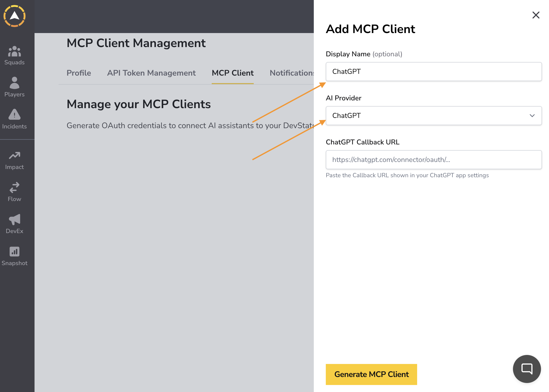Go to the Players page

15,87
